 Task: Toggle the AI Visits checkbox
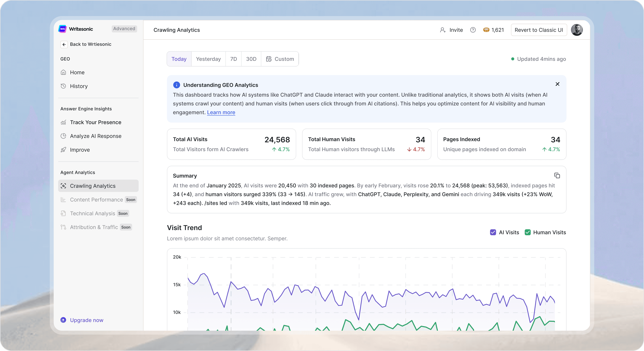[x=493, y=232]
